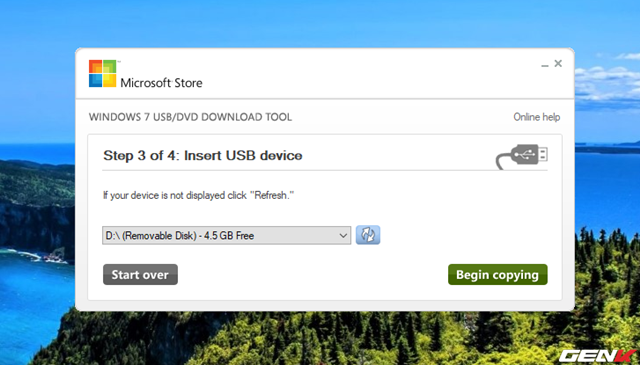
Task: Click the Start over button
Action: pos(140,274)
